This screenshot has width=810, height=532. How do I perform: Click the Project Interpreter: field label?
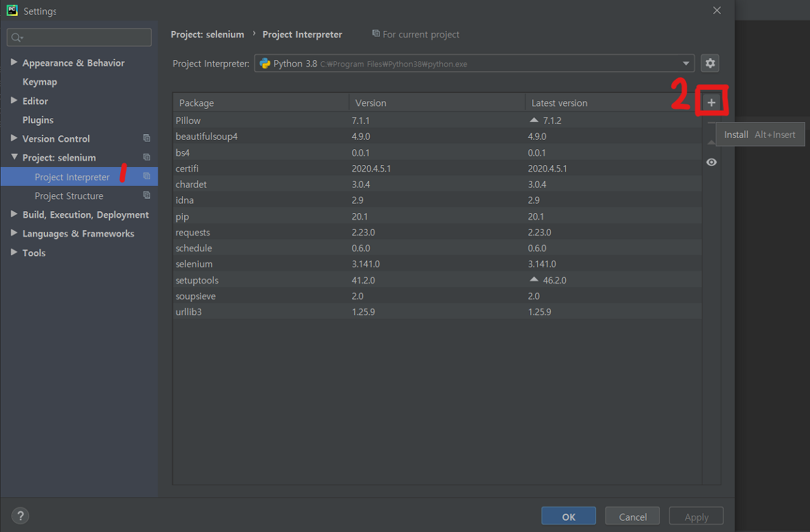pyautogui.click(x=211, y=64)
